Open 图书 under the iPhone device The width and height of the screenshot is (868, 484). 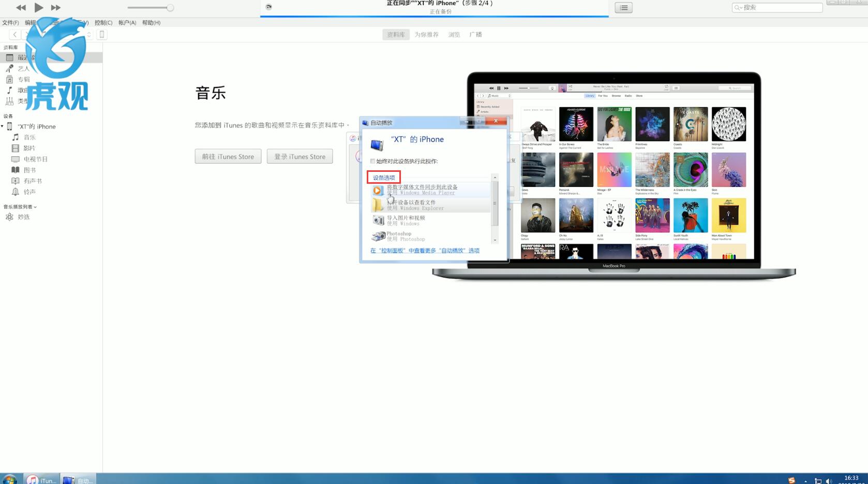29,170
